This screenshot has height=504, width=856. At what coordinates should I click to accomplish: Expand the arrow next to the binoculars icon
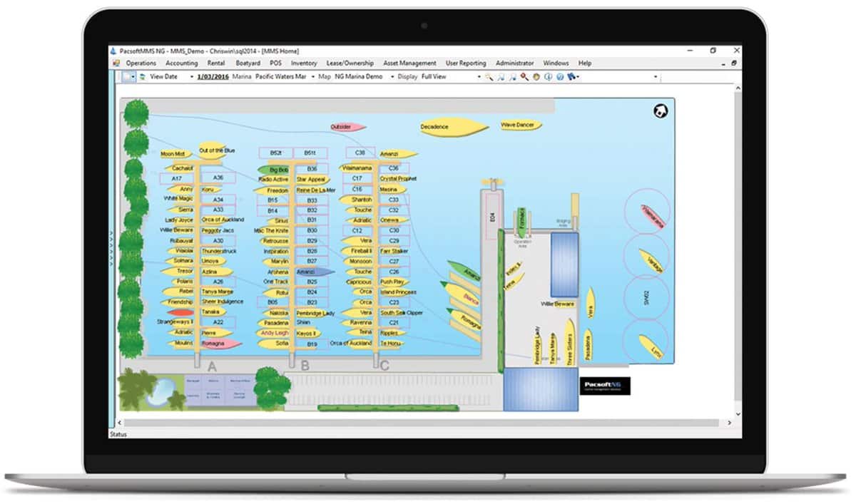[x=578, y=77]
